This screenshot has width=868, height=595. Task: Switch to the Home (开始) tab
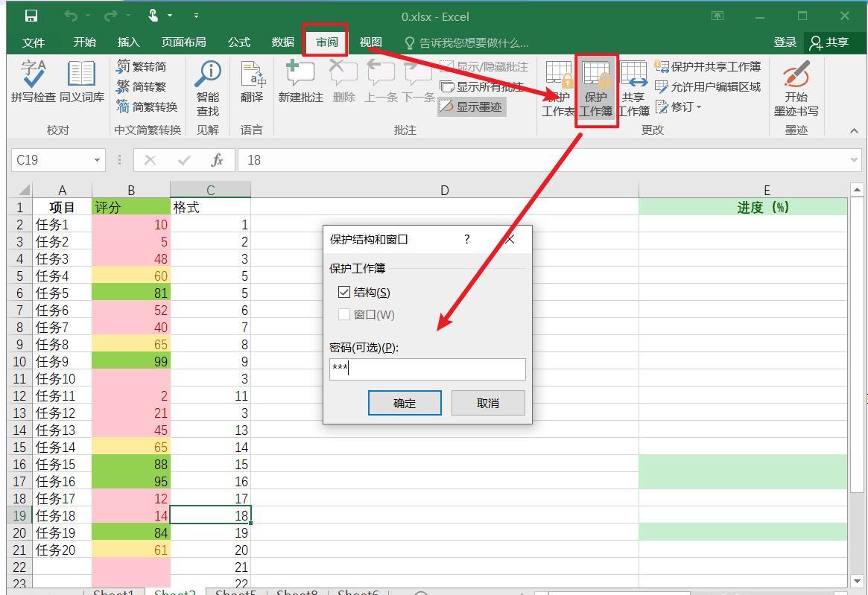(x=85, y=42)
